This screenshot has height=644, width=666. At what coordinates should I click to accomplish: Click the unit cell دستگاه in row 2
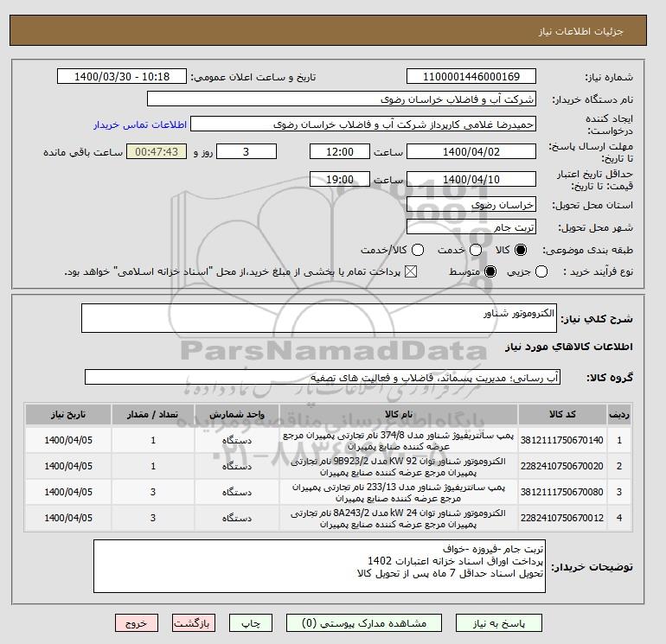pyautogui.click(x=237, y=466)
